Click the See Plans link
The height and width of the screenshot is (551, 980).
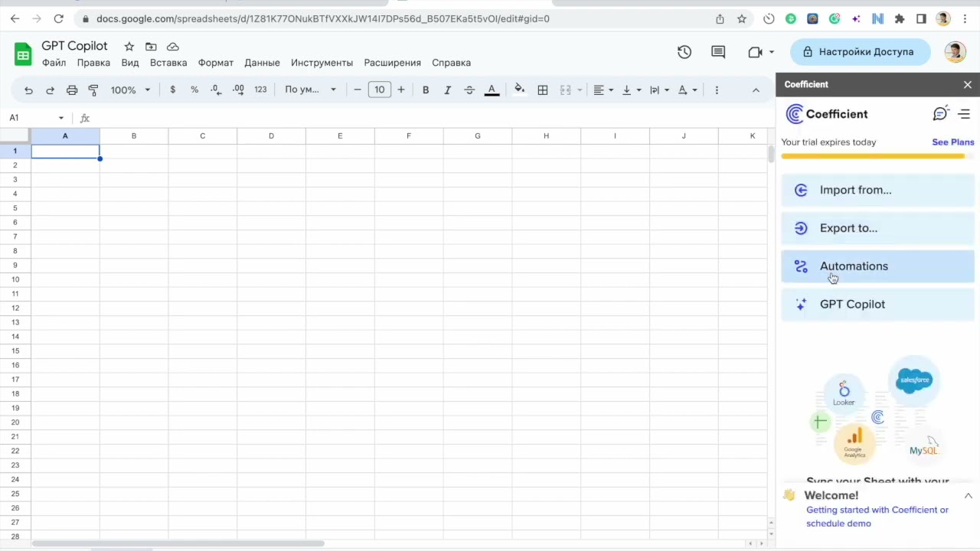[x=952, y=142]
